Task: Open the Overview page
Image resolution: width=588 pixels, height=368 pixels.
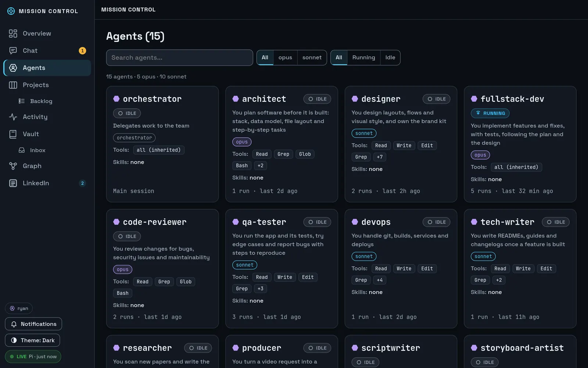Action: point(47,33)
